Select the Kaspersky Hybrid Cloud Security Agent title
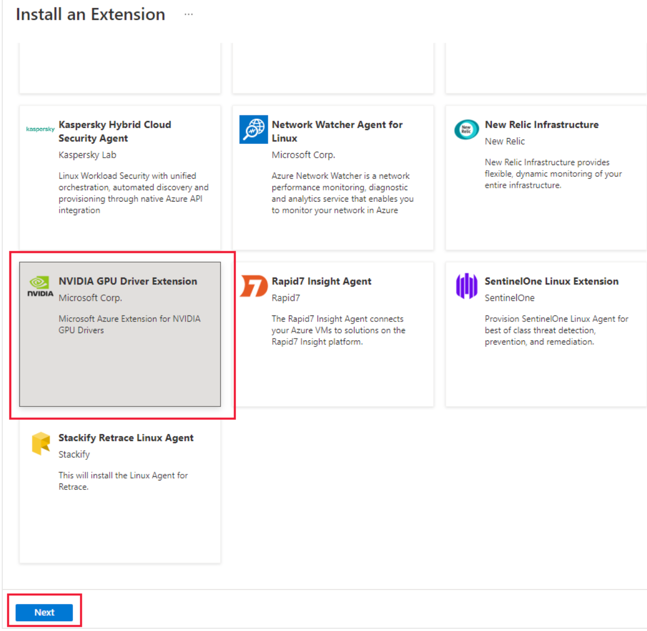The height and width of the screenshot is (631, 647). click(115, 131)
